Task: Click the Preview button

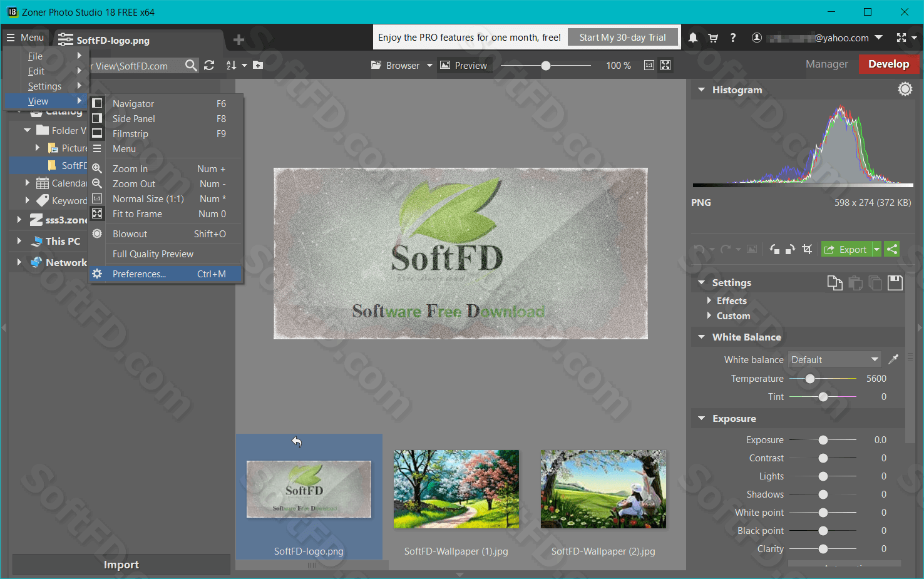Action: 464,65
